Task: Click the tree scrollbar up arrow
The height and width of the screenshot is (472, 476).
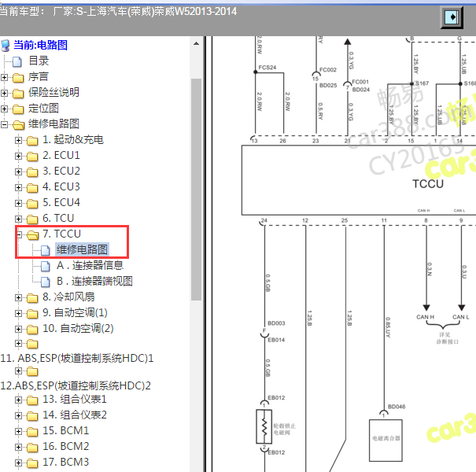Action: pyautogui.click(x=197, y=43)
